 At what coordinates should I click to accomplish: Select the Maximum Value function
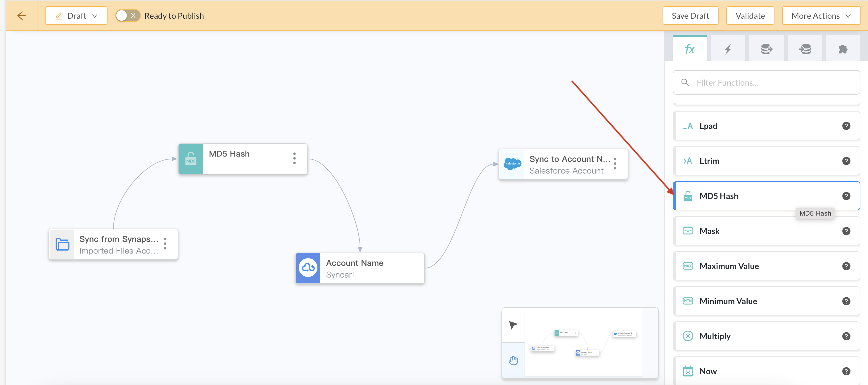coord(766,266)
